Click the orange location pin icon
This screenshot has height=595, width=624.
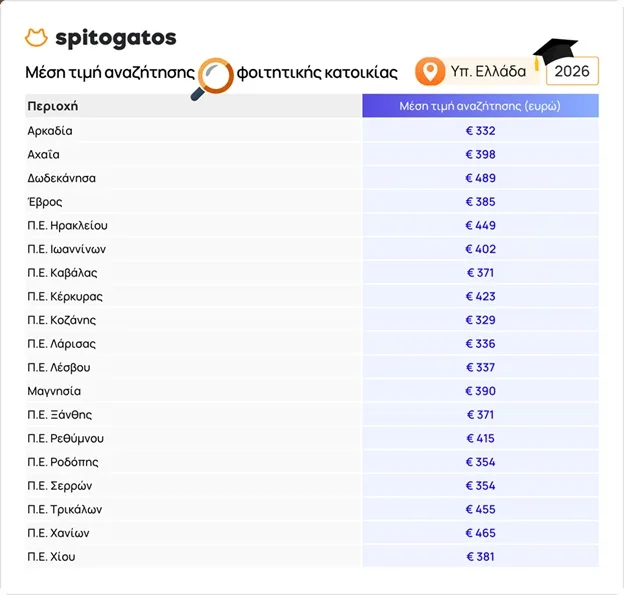[430, 71]
